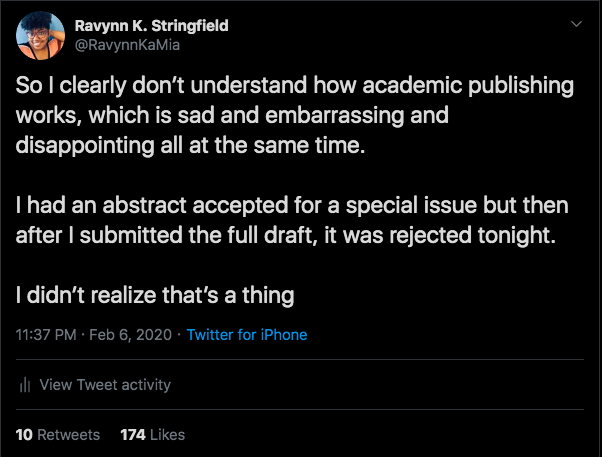Click the line "works, which is sad and embarrassing and"
The width and height of the screenshot is (602, 457).
(x=232, y=115)
